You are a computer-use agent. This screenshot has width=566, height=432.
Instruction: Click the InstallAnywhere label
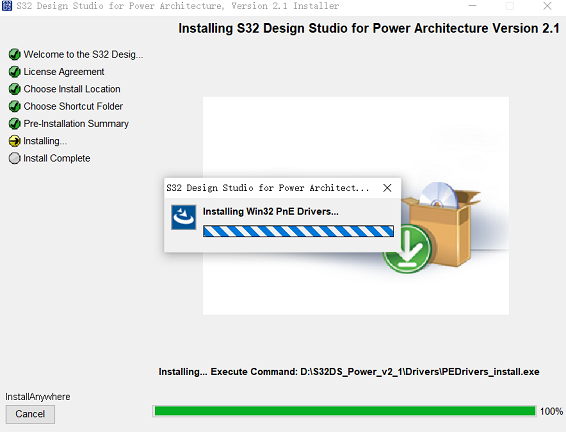click(38, 397)
